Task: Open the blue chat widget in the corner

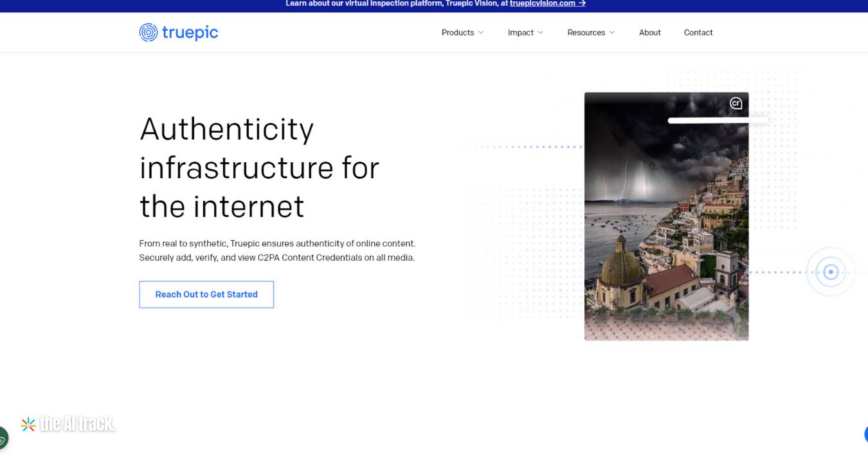Action: 865,434
